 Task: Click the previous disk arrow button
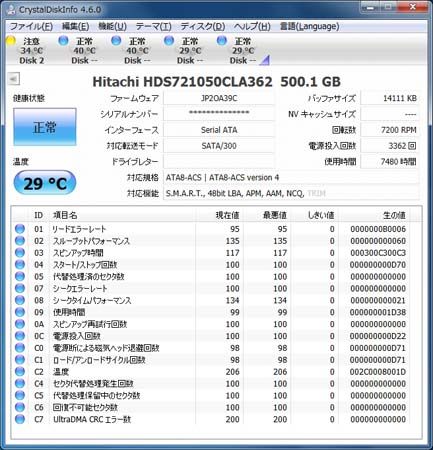coord(14,79)
